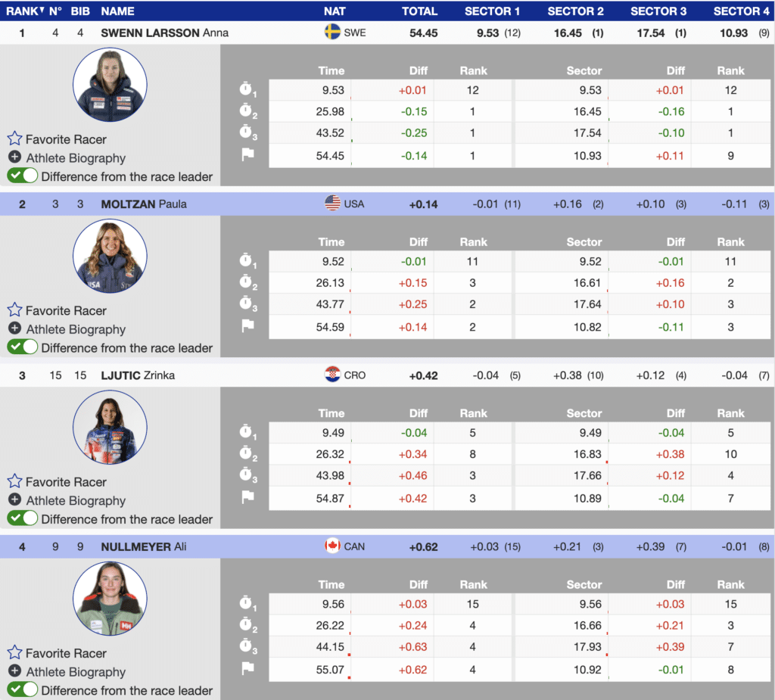The height and width of the screenshot is (700, 775).
Task: Click the Canada flag next to CAN
Action: (332, 546)
